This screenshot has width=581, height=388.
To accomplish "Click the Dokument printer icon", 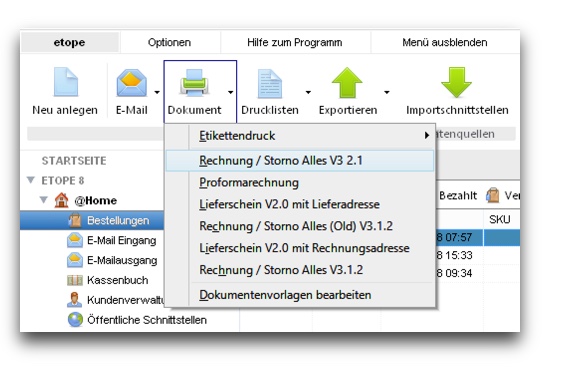I will tap(194, 83).
